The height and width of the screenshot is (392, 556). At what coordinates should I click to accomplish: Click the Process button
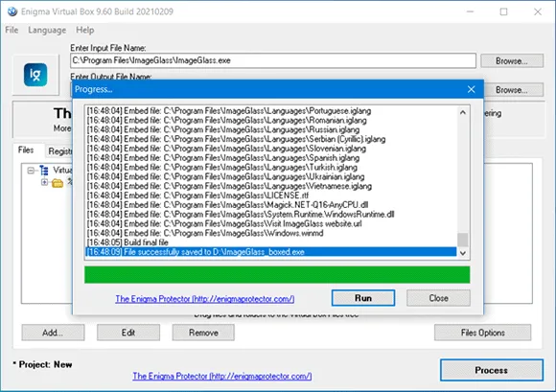(x=492, y=370)
